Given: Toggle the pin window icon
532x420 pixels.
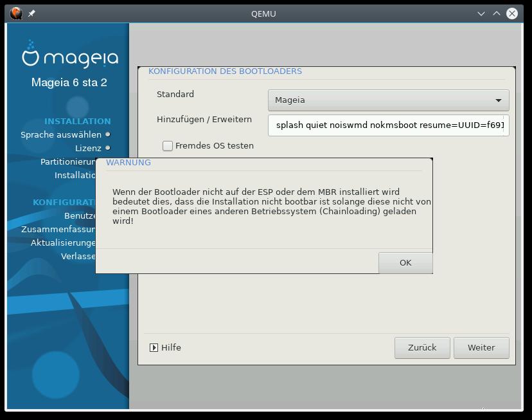Looking at the screenshot, I should [31, 14].
